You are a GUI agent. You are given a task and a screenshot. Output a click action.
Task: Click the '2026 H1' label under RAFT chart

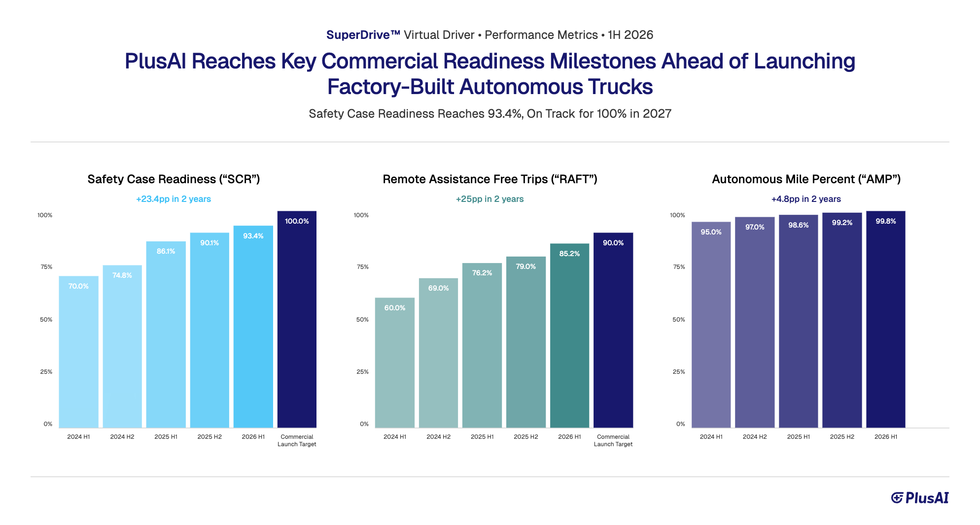click(x=569, y=437)
